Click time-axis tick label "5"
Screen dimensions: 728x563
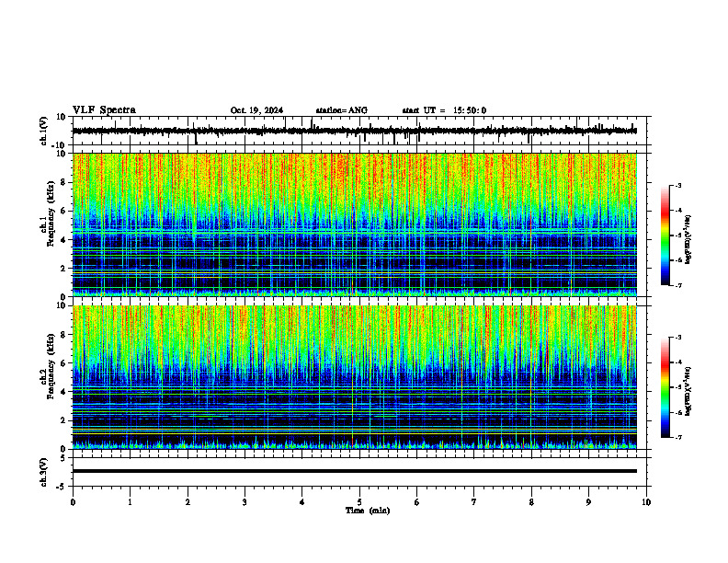359,502
